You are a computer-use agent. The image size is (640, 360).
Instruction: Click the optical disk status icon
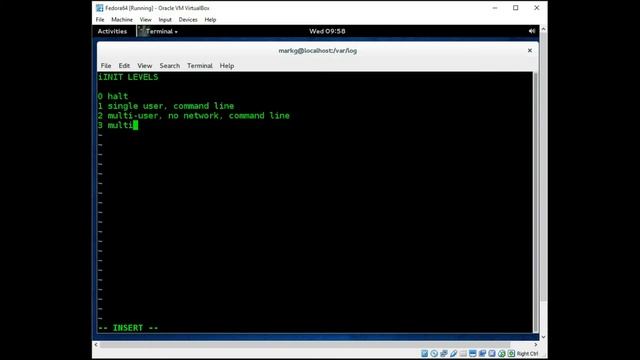click(x=434, y=353)
